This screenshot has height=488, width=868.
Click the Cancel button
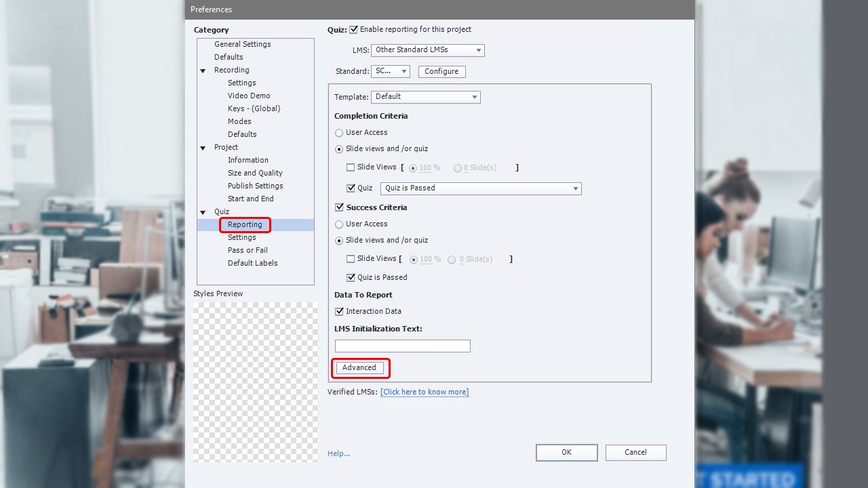636,453
